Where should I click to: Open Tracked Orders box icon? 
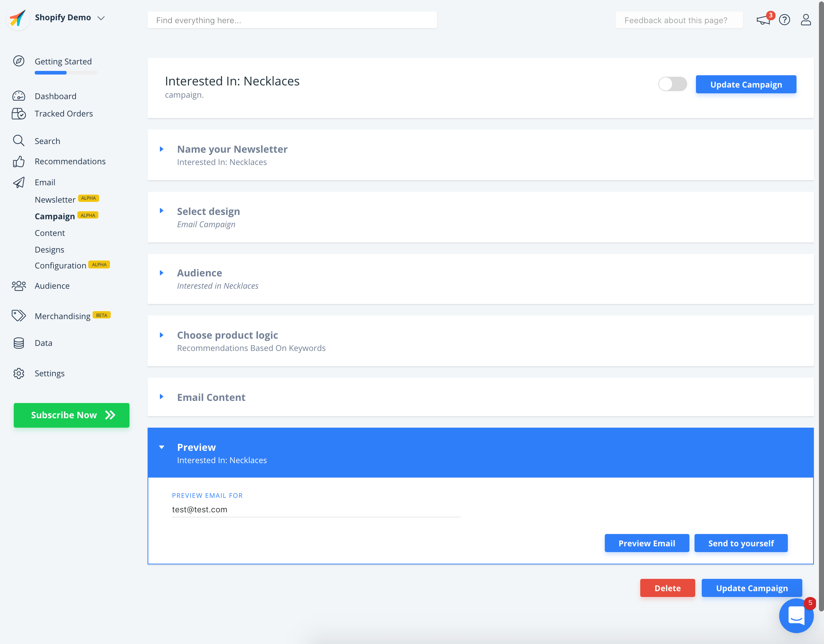click(x=18, y=114)
